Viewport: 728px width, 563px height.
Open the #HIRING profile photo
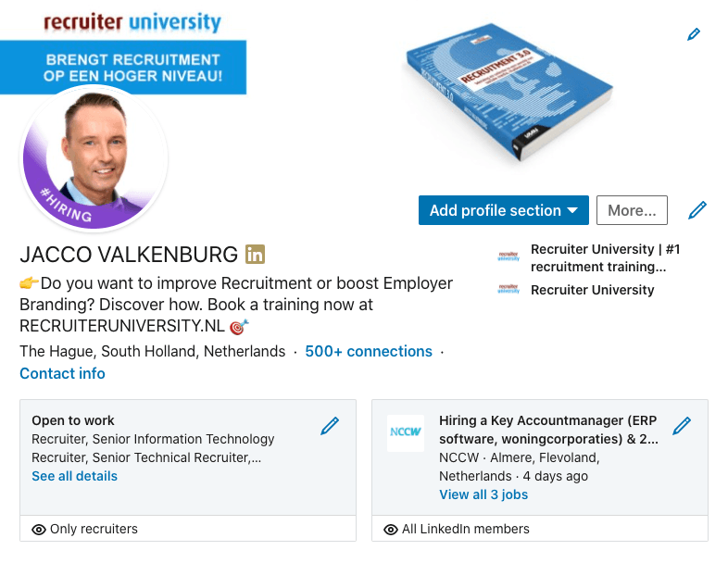(x=94, y=159)
